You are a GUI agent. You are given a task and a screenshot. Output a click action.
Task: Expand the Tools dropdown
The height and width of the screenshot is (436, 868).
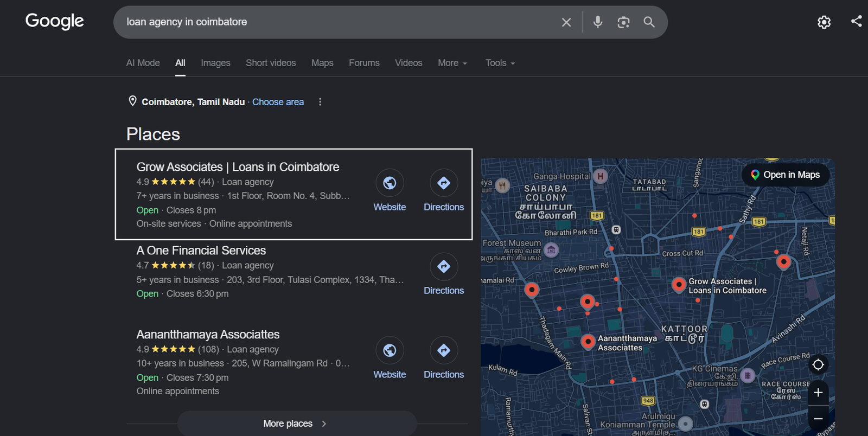click(x=500, y=63)
